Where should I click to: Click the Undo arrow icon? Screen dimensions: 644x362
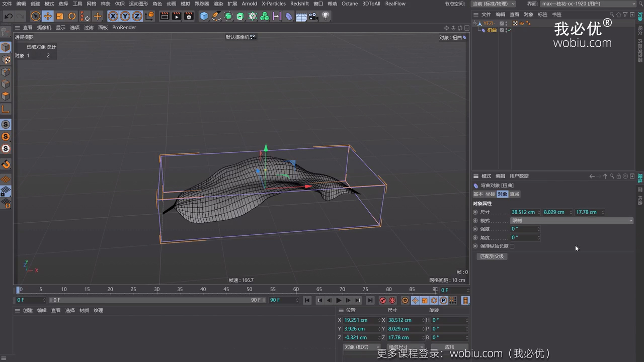point(9,16)
